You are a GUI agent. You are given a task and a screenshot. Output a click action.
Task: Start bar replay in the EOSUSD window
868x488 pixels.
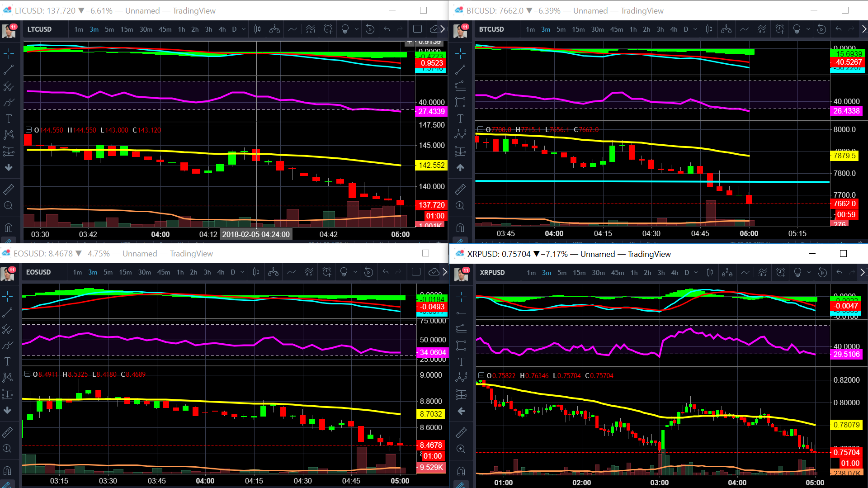pyautogui.click(x=368, y=272)
